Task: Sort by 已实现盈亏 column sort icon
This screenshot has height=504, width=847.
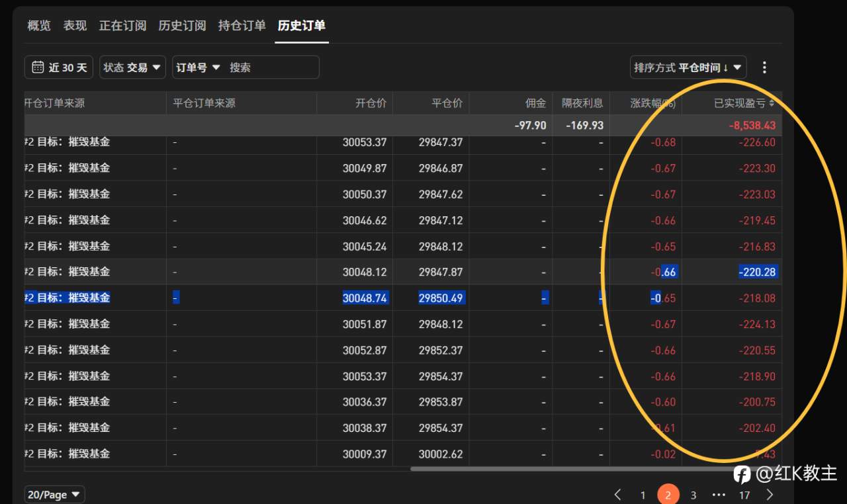Action: pos(772,103)
